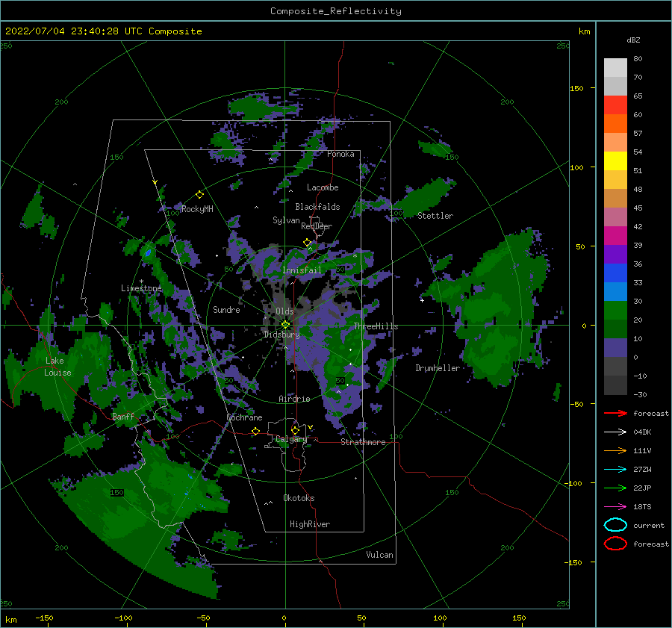
Task: Select the magenta 42–39 dBZ swatch
Action: (x=615, y=236)
